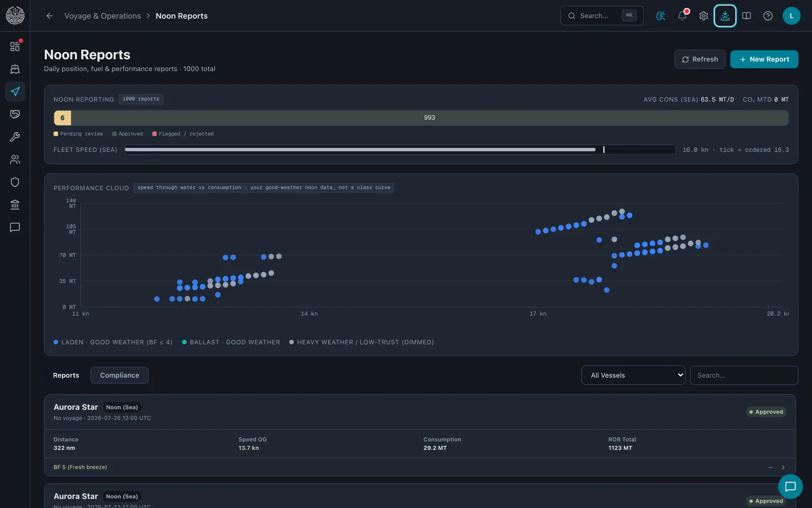Image resolution: width=812 pixels, height=508 pixels.
Task: Click the Noon Reports breadcrumb item
Action: click(x=182, y=16)
